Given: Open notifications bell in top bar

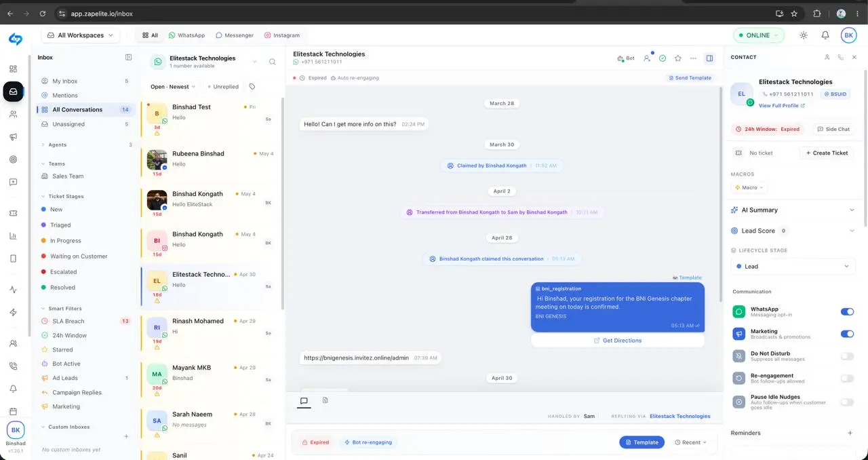Looking at the screenshot, I should pos(825,35).
